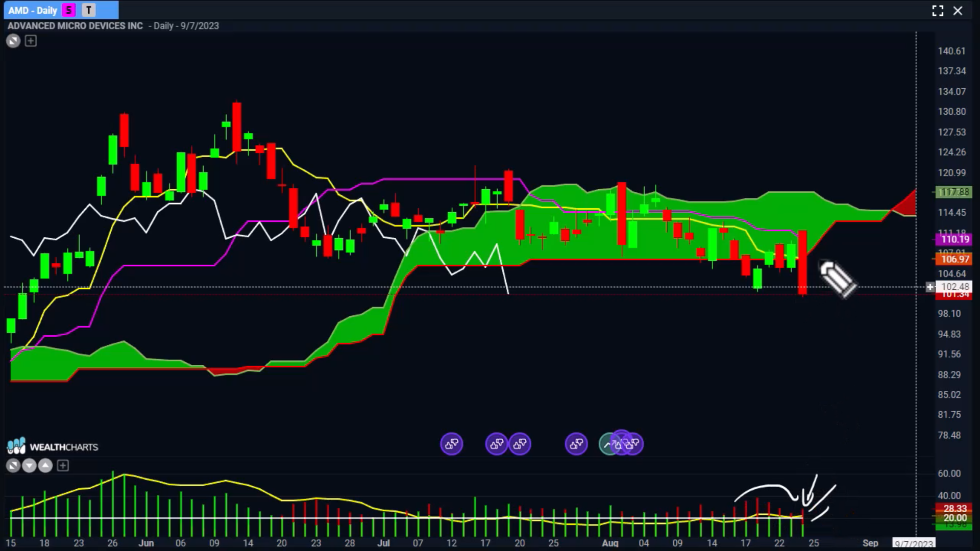
Task: Toggle fullscreen with the expand icon
Action: [x=938, y=11]
